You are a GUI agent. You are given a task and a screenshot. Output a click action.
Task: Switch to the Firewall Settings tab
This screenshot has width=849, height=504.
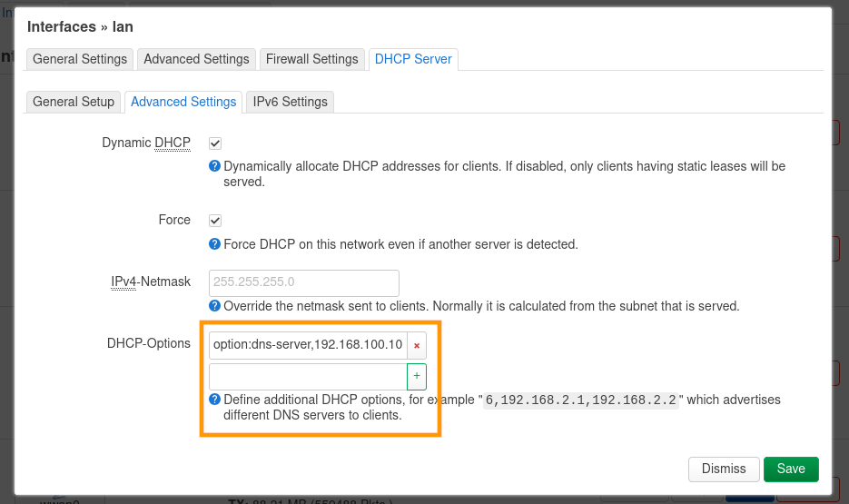[311, 59]
